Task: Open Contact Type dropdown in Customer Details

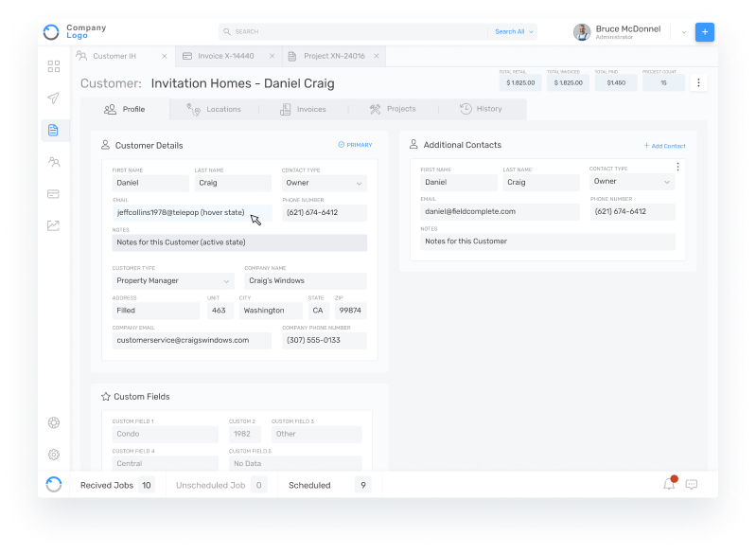Action: [x=324, y=183]
